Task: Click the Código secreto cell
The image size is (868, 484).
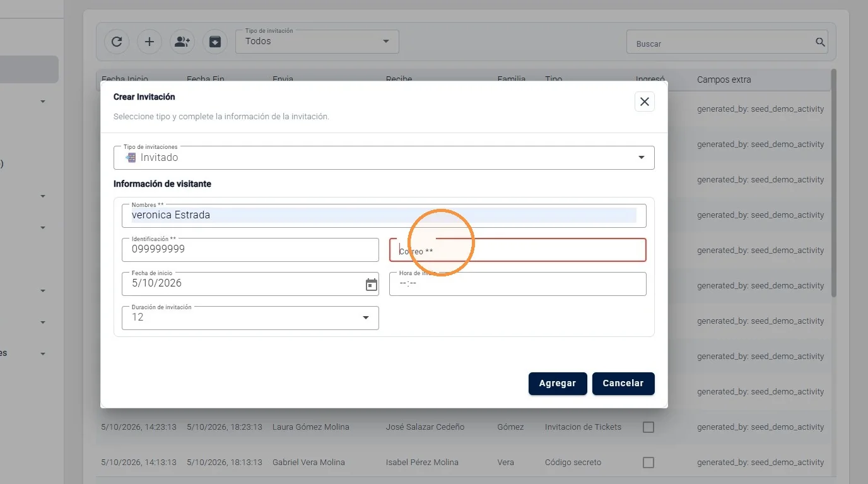Action: [x=573, y=463]
